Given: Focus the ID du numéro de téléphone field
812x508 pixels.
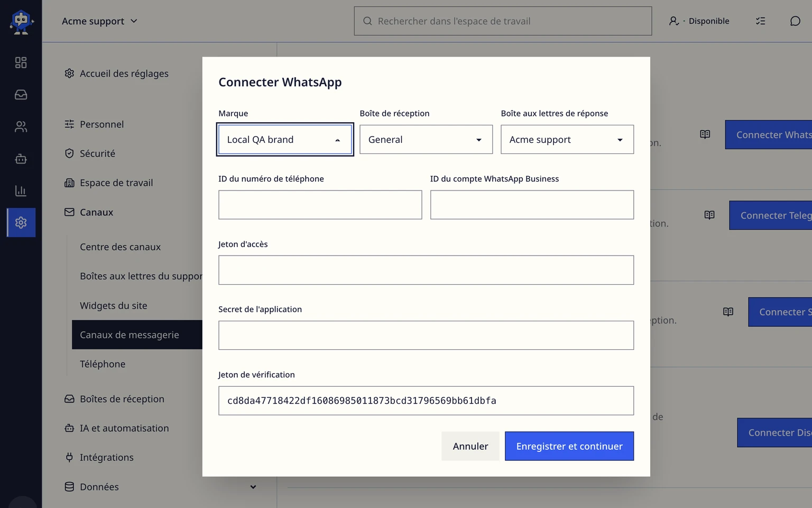Looking at the screenshot, I should coord(320,205).
